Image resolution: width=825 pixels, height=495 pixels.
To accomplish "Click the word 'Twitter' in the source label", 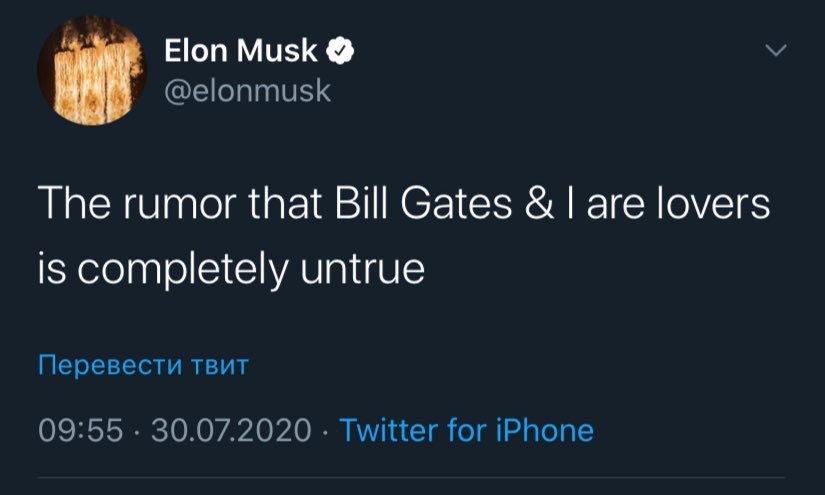I will pos(389,431).
